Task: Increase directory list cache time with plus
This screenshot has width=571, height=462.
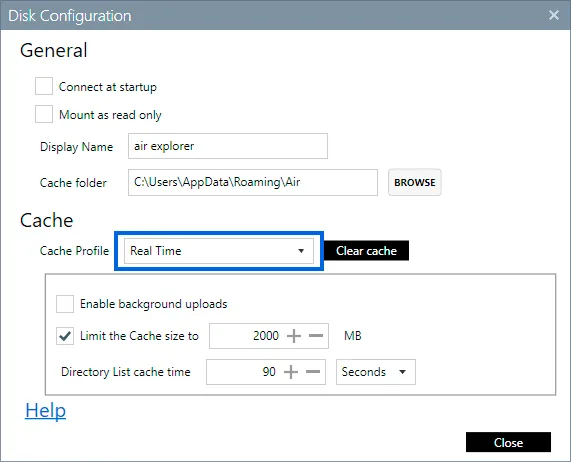Action: pos(291,372)
